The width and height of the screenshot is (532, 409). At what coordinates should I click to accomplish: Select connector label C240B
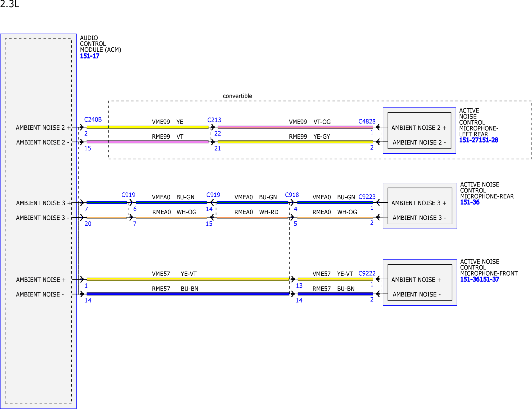93,119
